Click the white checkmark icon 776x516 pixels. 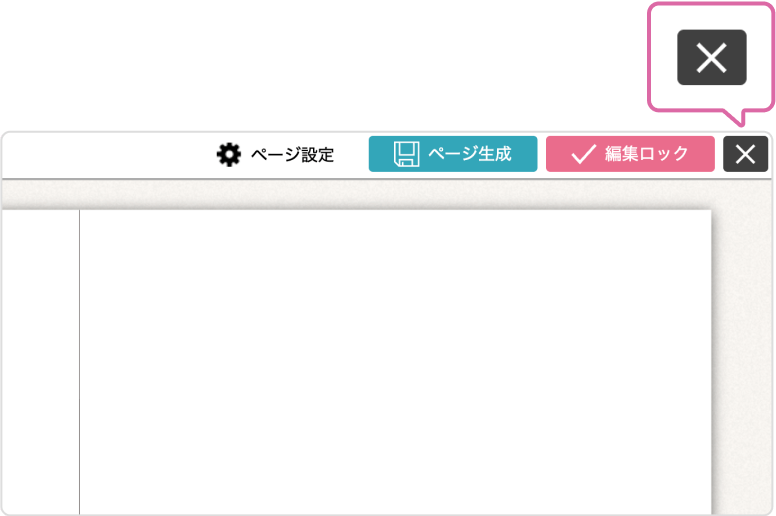click(x=583, y=154)
